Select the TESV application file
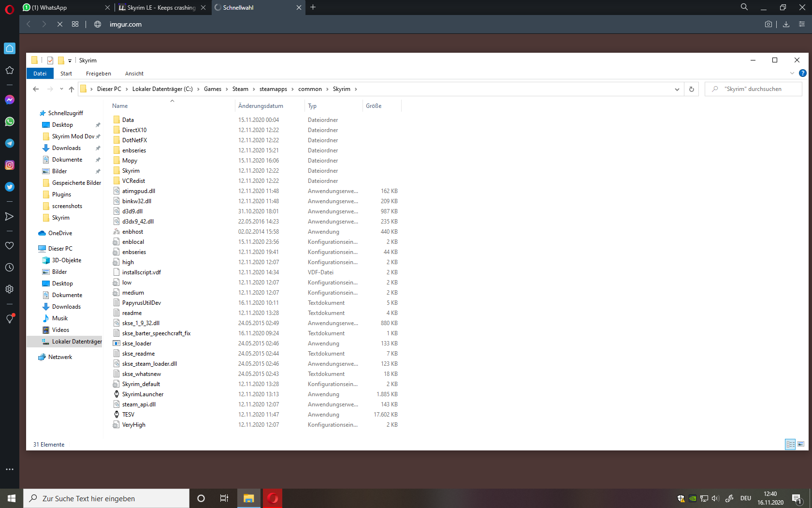The height and width of the screenshot is (508, 812). point(256,415)
